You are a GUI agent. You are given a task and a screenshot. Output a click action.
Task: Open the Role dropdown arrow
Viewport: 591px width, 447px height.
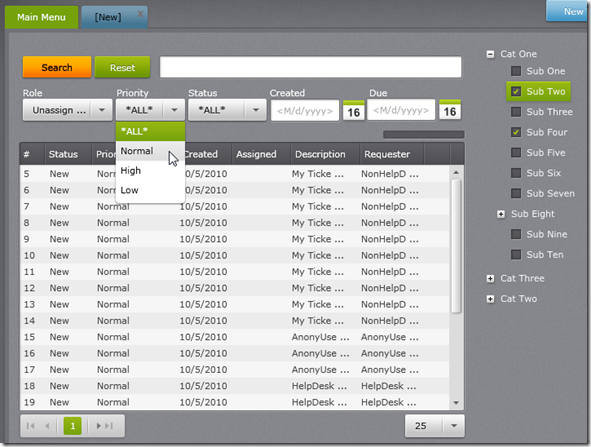[x=101, y=110]
